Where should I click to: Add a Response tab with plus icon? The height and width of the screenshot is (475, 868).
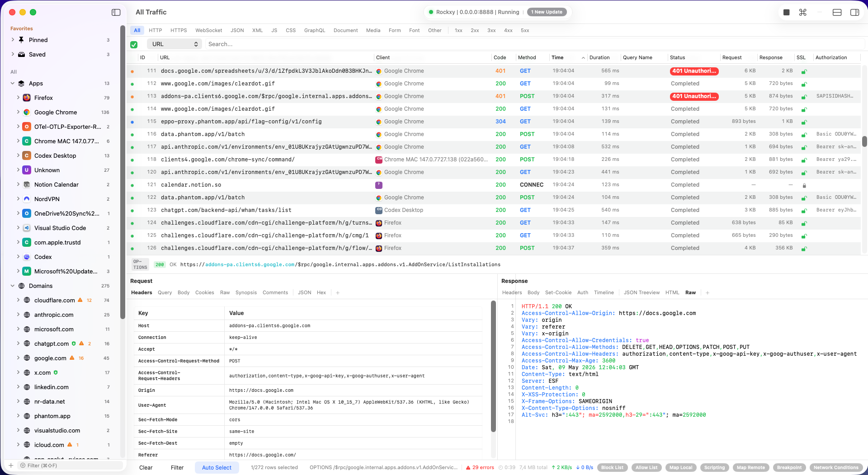pyautogui.click(x=708, y=293)
